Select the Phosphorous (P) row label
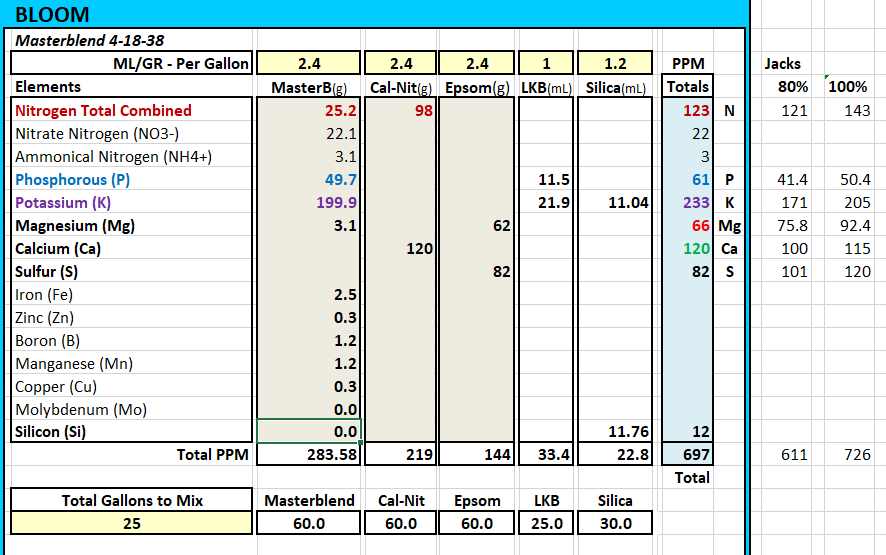Screen dimensions: 886x555 pos(72,180)
